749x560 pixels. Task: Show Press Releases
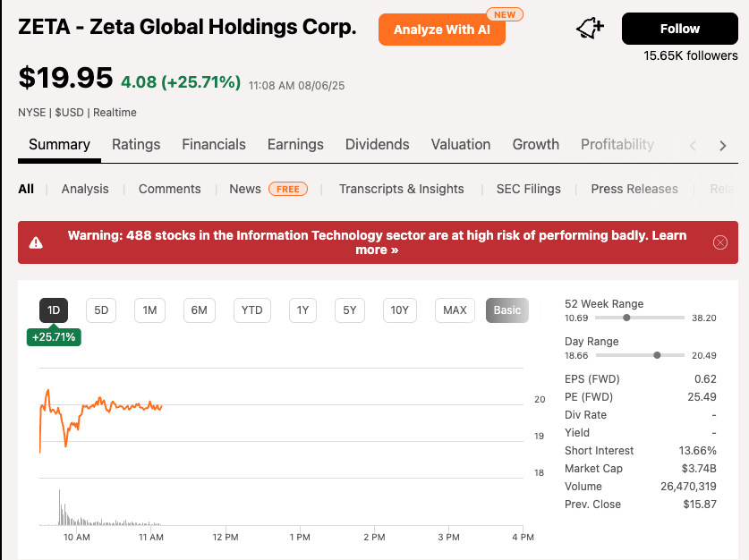[634, 189]
